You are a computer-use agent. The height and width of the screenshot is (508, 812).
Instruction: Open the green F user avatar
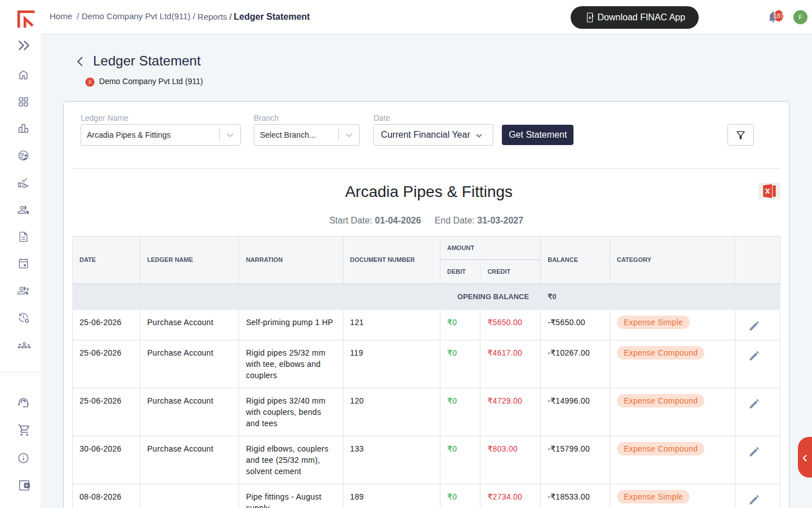[x=800, y=17]
